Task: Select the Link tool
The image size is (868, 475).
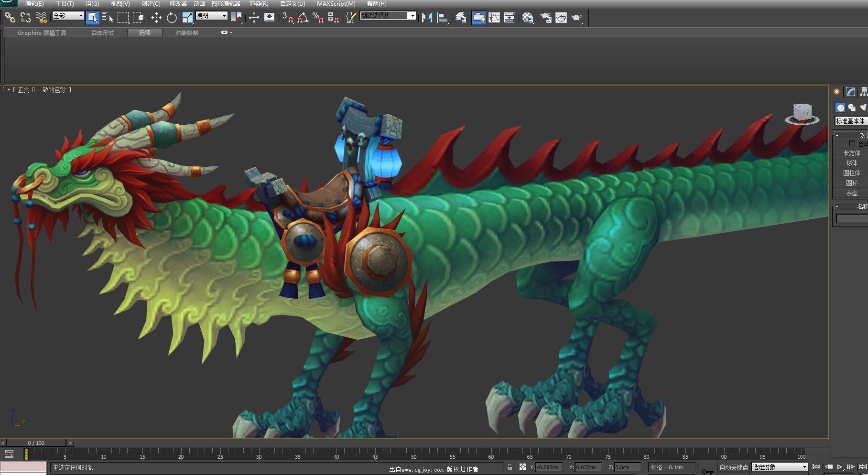Action: click(10, 18)
